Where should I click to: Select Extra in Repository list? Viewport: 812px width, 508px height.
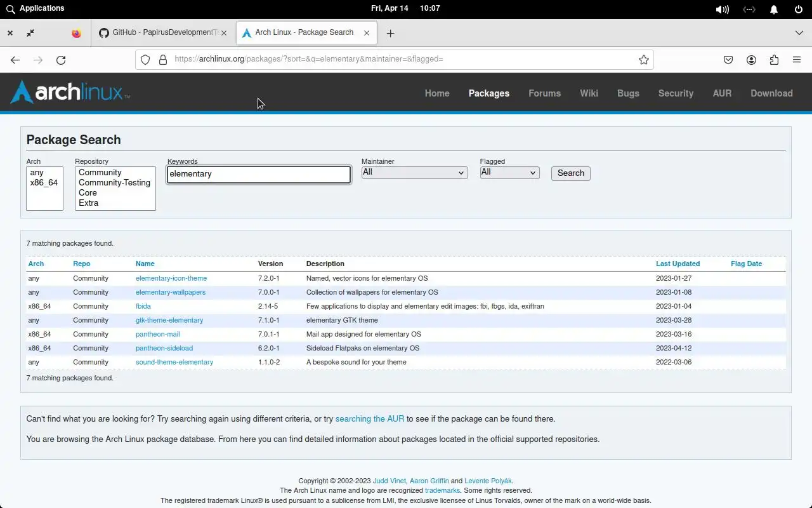coord(115,203)
